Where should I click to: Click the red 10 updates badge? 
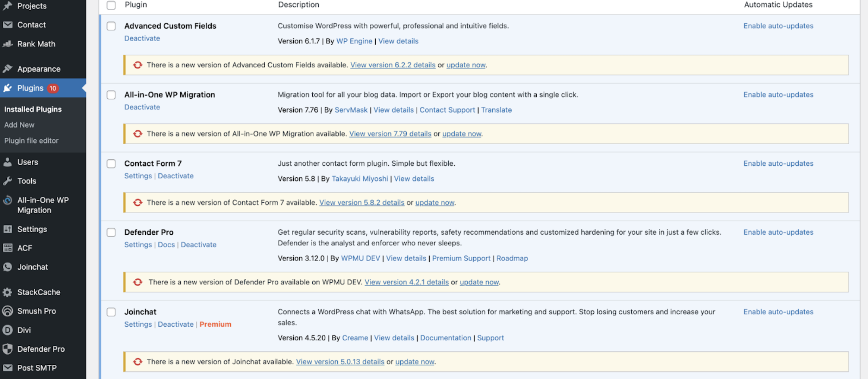[x=53, y=88]
